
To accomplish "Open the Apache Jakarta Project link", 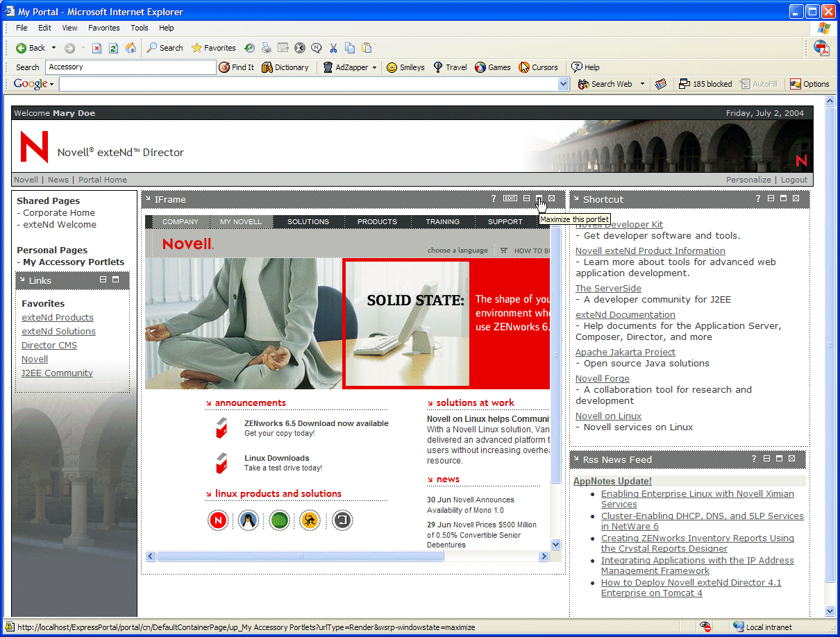I will point(625,353).
